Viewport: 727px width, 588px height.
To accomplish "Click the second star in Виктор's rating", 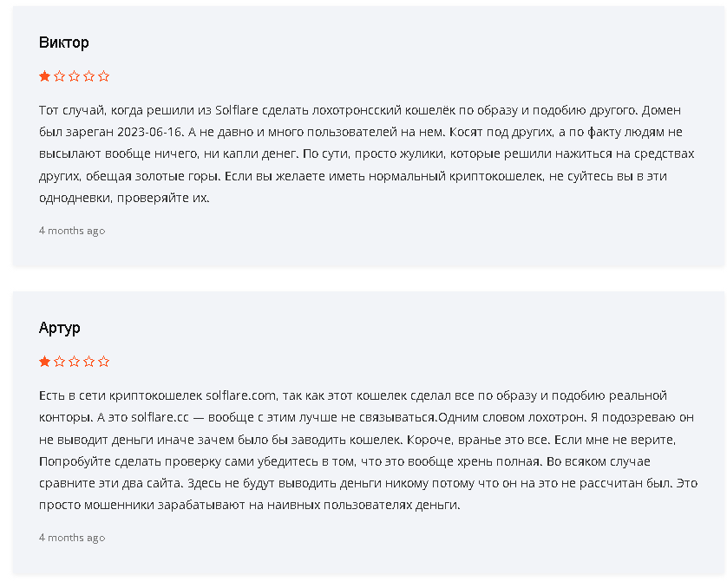I will pos(59,76).
